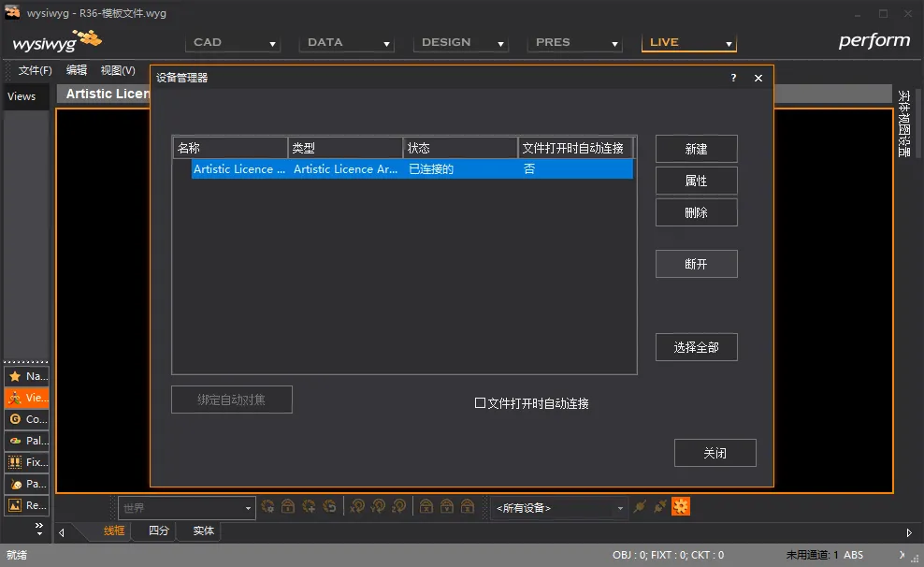Click the ABS status bar indicator

coord(853,555)
